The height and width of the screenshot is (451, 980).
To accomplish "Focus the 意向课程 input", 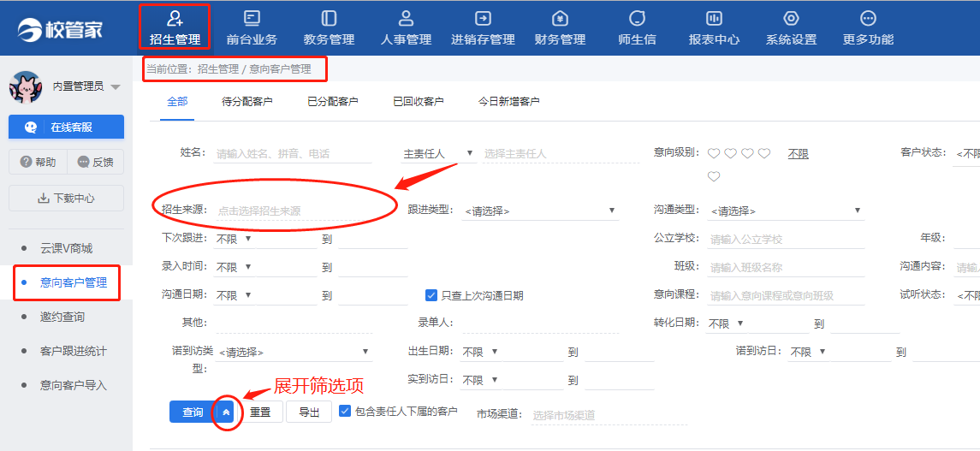I will tap(787, 296).
